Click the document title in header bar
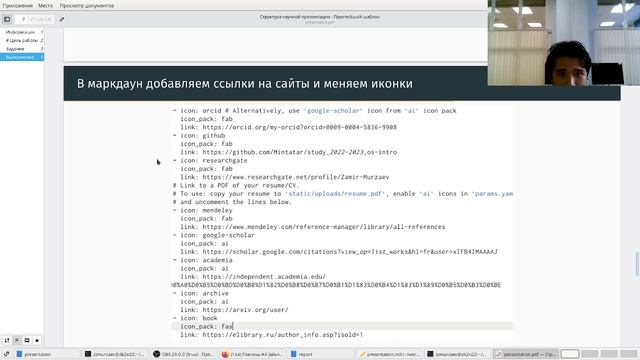The width and height of the screenshot is (640, 360). (320, 17)
